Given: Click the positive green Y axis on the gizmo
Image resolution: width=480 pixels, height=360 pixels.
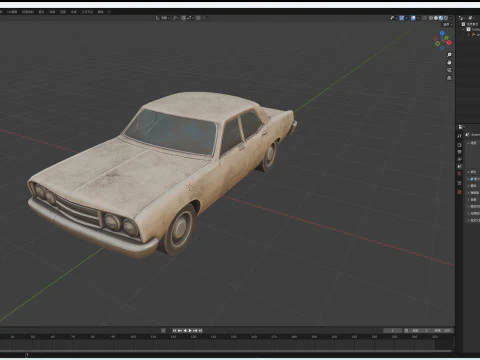Looking at the screenshot, I should pos(446,38).
